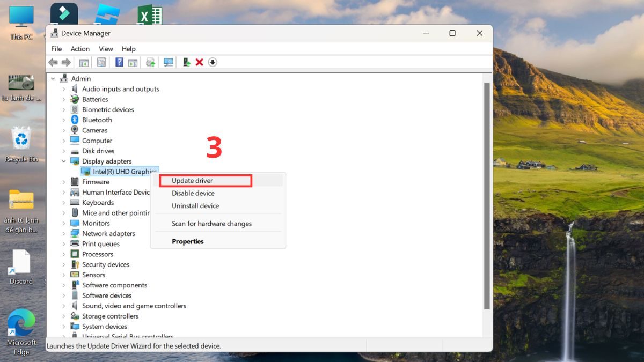644x362 pixels.
Task: Click the status bar text about Update Driver Wizard
Action: coord(134,346)
